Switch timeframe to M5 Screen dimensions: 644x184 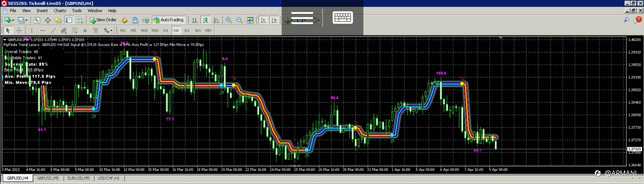(133, 30)
